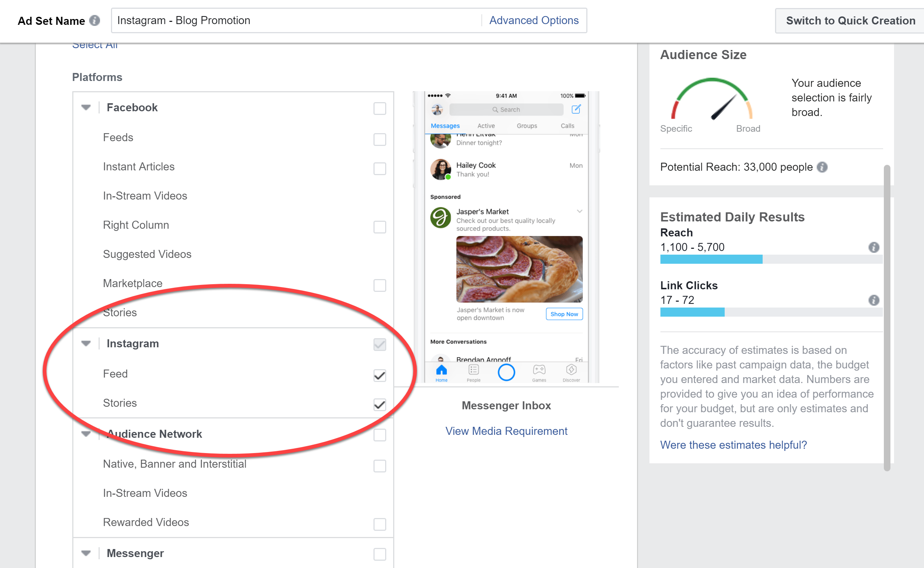Uncheck the Instagram Stories placement checkbox
Screen dimensions: 924x568
point(380,405)
